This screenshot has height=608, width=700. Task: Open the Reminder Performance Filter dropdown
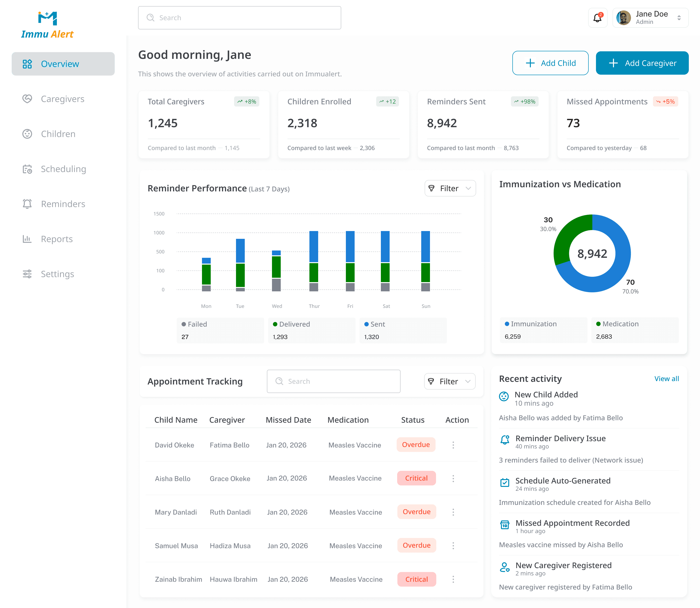click(x=450, y=188)
